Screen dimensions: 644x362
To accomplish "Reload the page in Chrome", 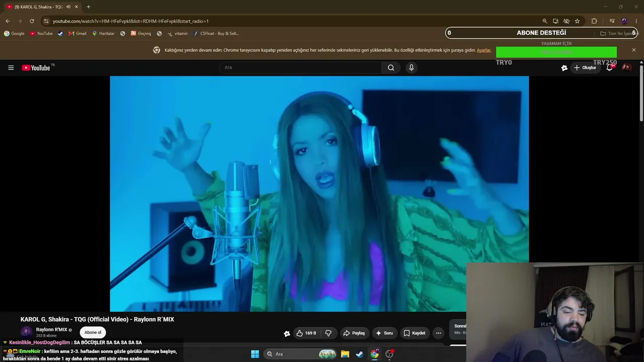I will pyautogui.click(x=32, y=21).
